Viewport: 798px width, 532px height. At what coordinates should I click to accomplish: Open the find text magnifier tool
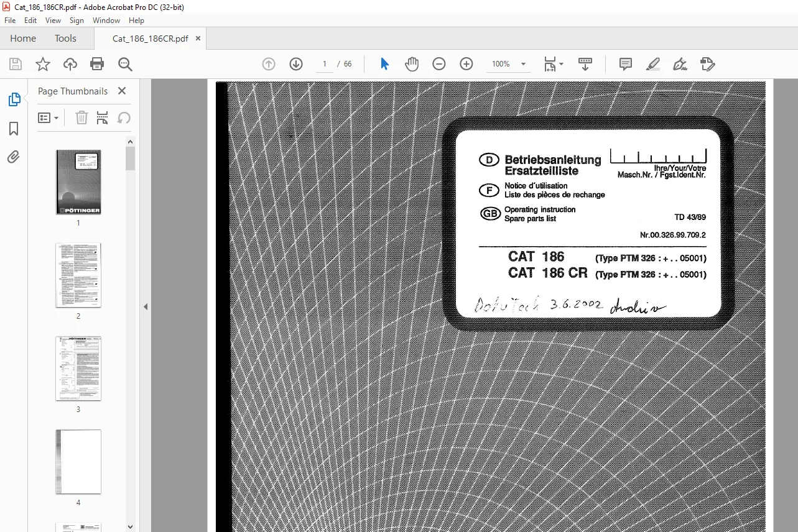[x=125, y=64]
